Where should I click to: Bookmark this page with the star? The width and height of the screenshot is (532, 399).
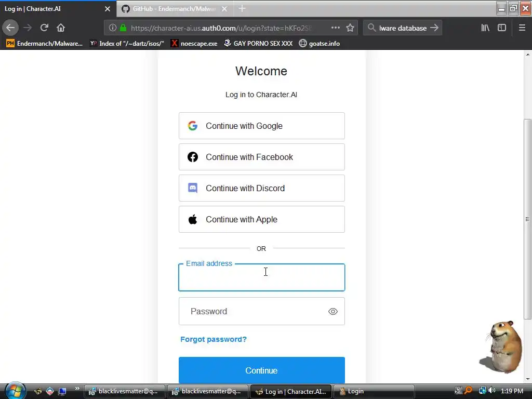[x=350, y=28]
